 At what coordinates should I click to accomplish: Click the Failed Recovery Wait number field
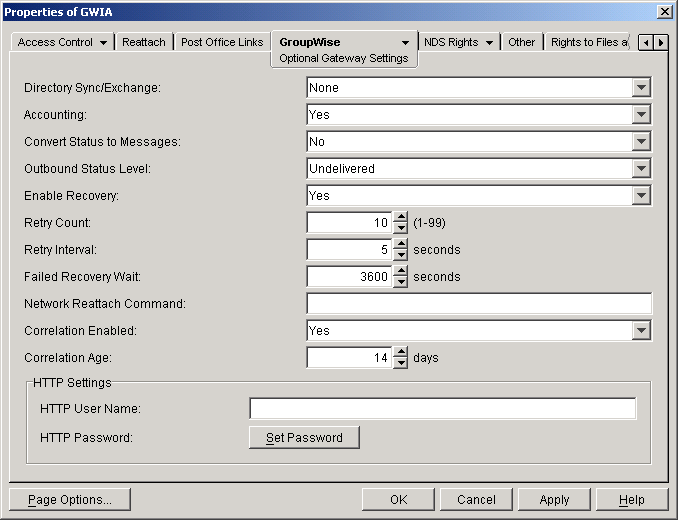point(349,277)
